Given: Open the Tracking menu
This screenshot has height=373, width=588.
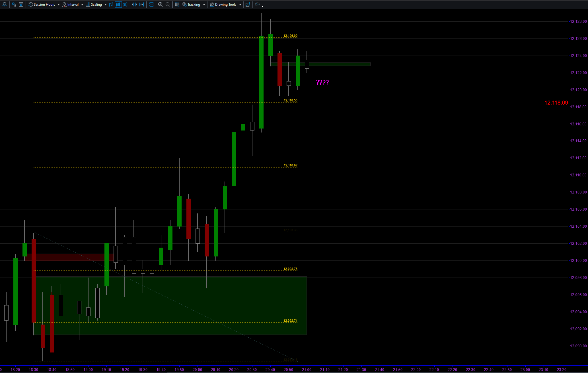Looking at the screenshot, I should (193, 4).
